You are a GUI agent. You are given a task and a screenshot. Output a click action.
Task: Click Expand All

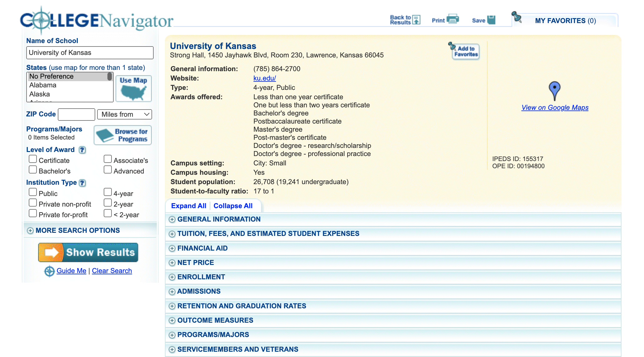[189, 206]
